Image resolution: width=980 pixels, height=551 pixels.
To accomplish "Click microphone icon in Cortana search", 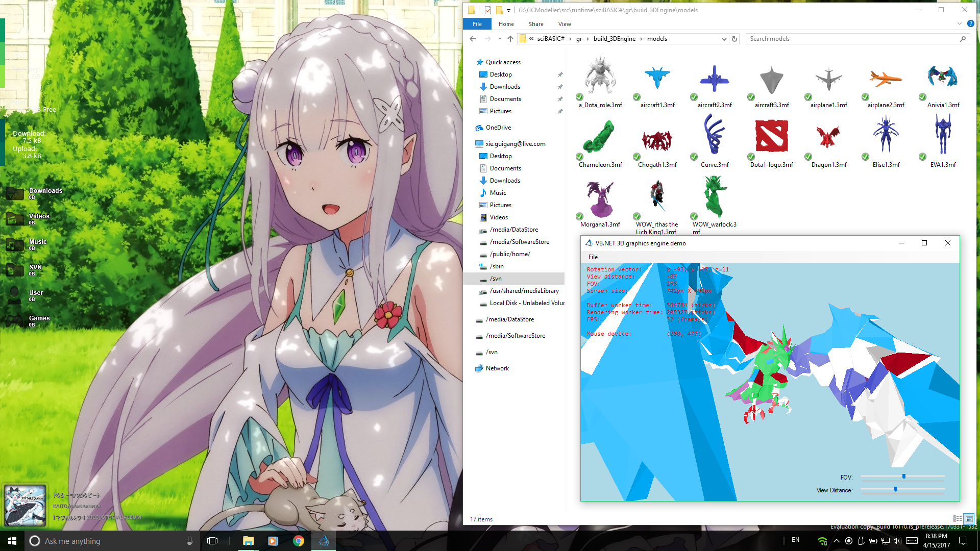I will click(x=189, y=541).
